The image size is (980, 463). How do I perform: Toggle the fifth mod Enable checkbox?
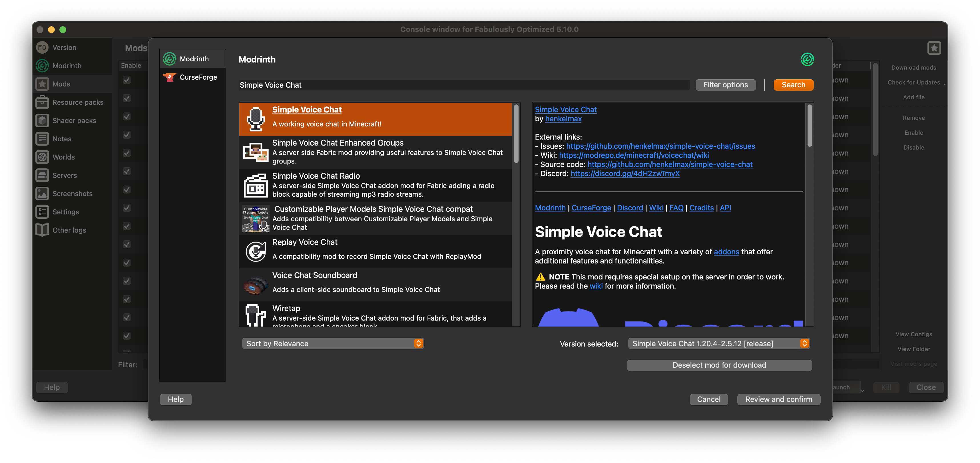[x=127, y=153]
